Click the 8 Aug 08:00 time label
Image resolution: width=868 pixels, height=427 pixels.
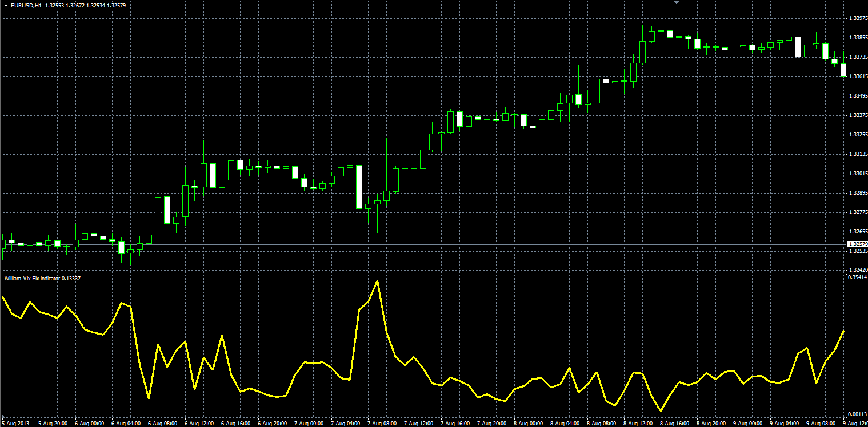pyautogui.click(x=601, y=424)
